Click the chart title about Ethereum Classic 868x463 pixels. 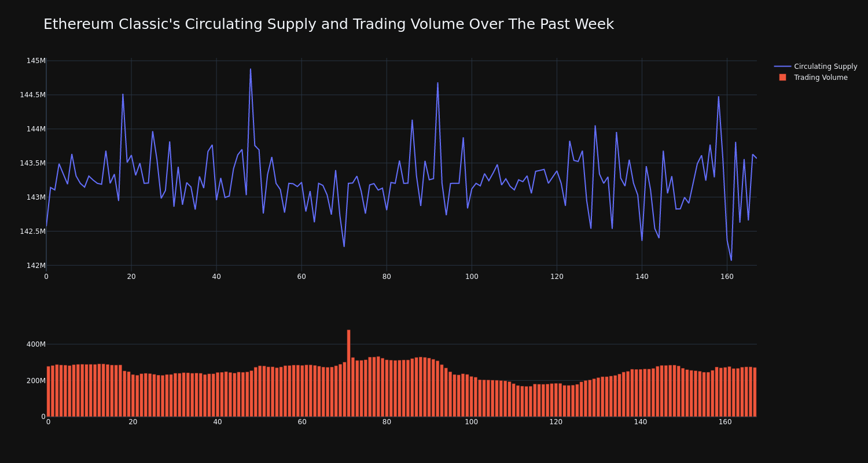(329, 24)
